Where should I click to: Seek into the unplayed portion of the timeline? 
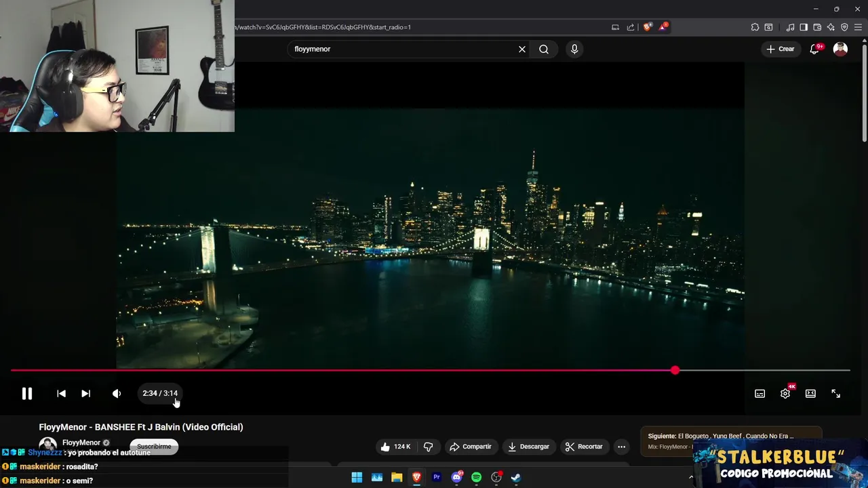coord(763,370)
